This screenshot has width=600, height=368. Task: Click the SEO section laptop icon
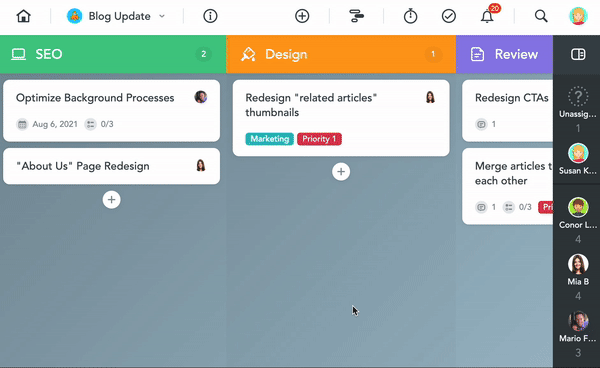[x=18, y=54]
